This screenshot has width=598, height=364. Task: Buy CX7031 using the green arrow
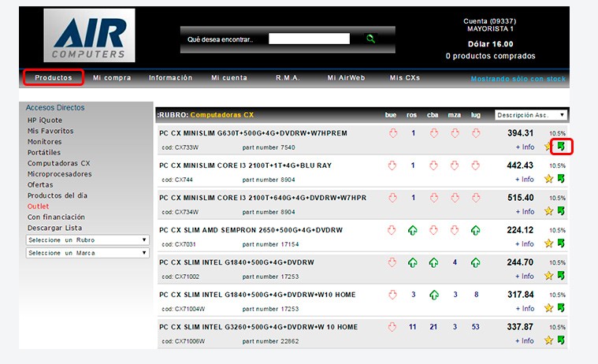561,243
